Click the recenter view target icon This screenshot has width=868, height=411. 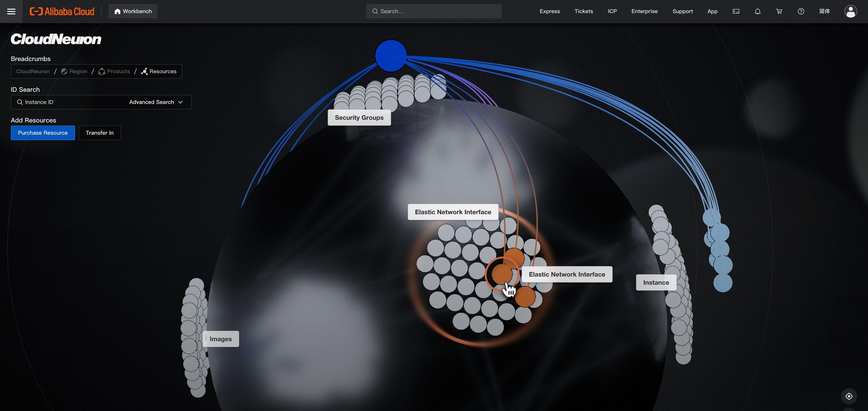coord(849,396)
